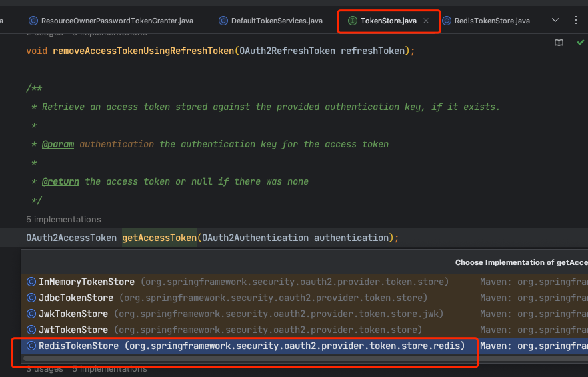This screenshot has height=377, width=588.
Task: Select JwtTokenStore in the implementation list
Action: pos(73,330)
